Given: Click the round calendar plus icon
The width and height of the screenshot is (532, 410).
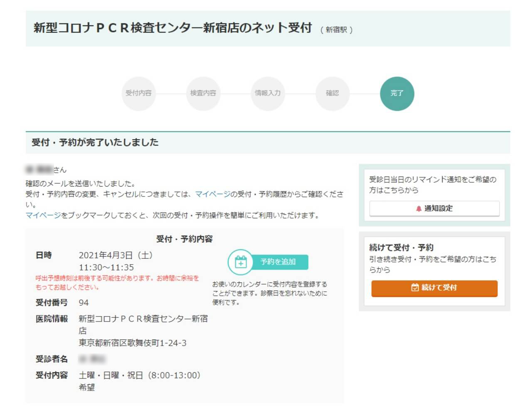Looking at the screenshot, I should tap(240, 262).
